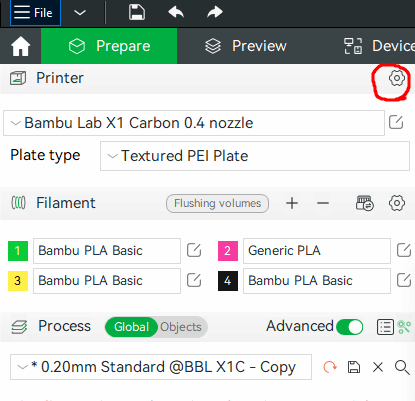Search process settings with the magnifier icon
This screenshot has width=415, height=401.
pyautogui.click(x=402, y=367)
